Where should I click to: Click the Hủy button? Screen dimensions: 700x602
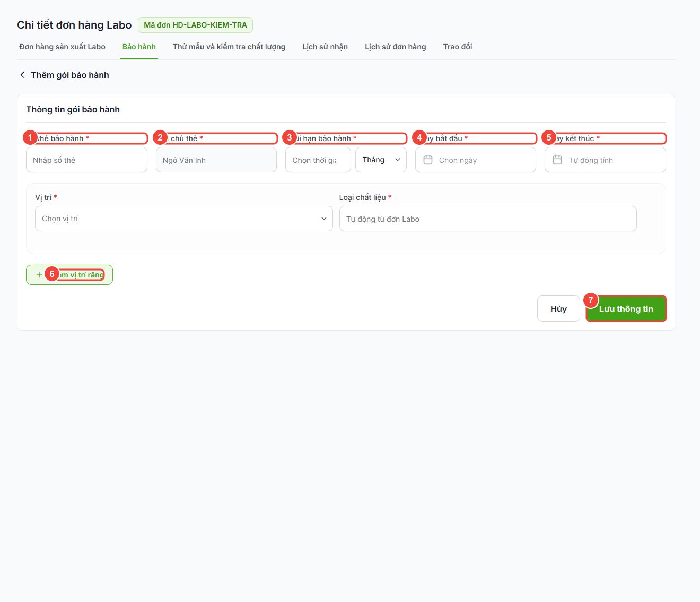click(x=558, y=309)
